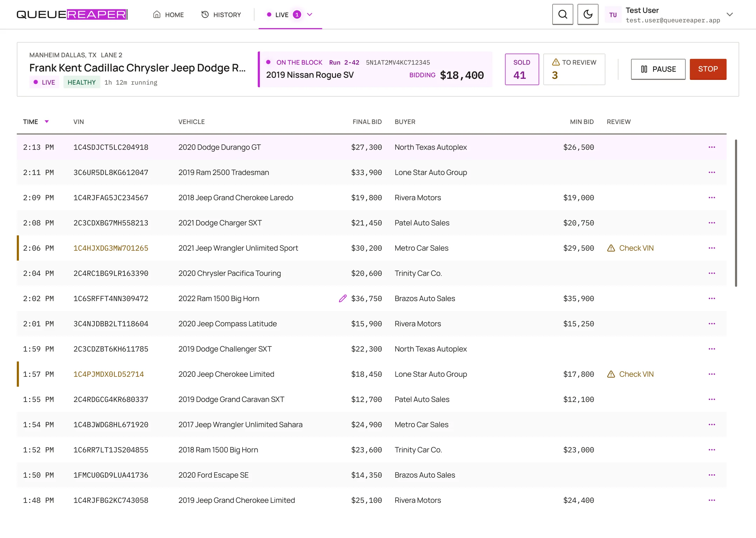The image size is (756, 538).
Task: Open the SOLD 41 counter card
Action: (522, 69)
